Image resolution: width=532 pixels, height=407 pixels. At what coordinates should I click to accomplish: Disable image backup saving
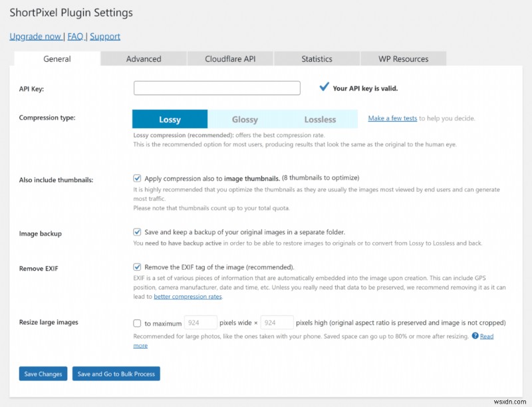coord(138,231)
